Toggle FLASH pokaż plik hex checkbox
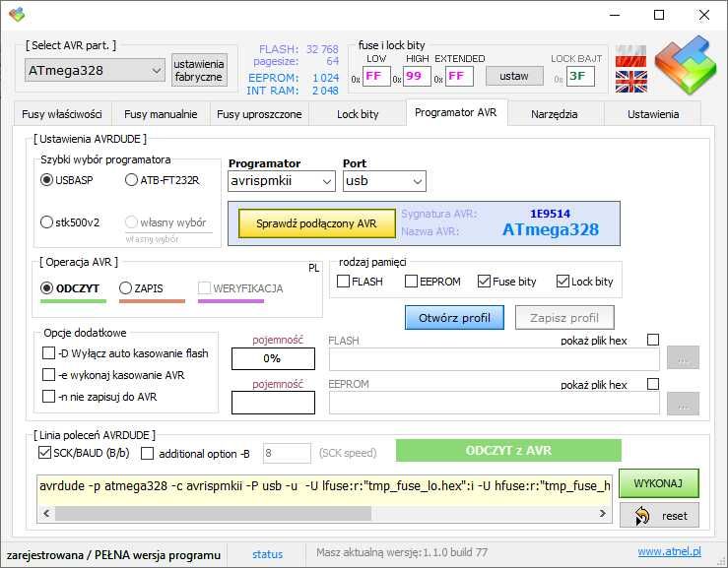Screen dimensions: 728x568 pos(653,340)
